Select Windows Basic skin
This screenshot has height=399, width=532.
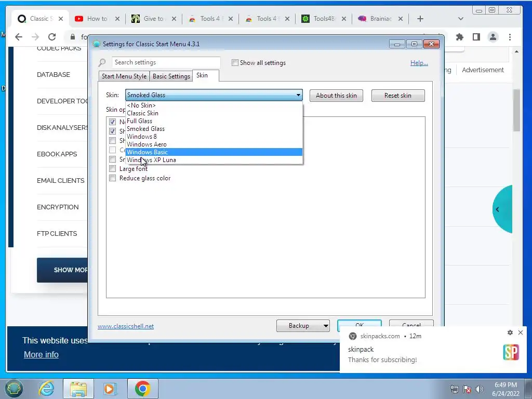[x=214, y=152]
